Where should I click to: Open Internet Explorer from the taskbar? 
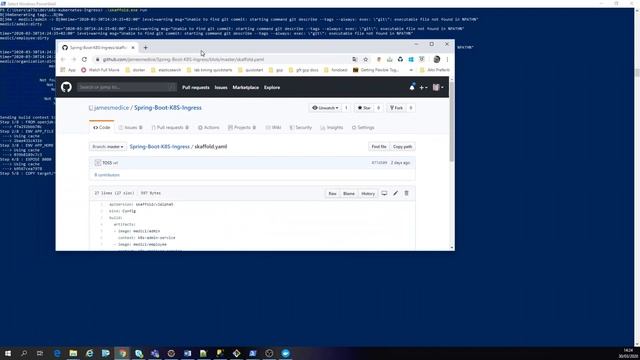click(89, 353)
